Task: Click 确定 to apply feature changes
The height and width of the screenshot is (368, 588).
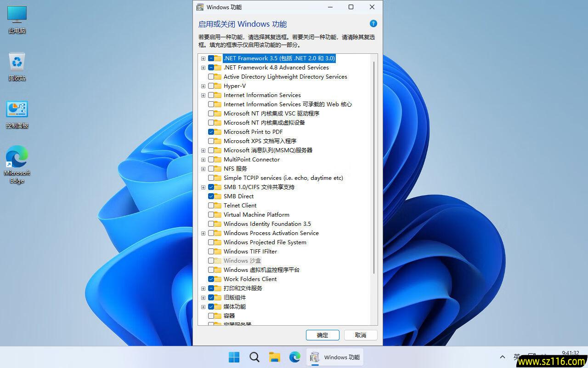Action: (x=322, y=335)
